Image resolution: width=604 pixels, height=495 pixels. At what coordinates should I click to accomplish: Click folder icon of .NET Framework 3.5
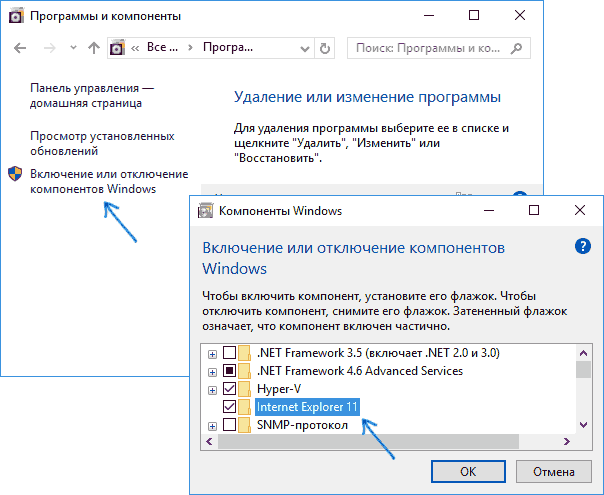244,352
